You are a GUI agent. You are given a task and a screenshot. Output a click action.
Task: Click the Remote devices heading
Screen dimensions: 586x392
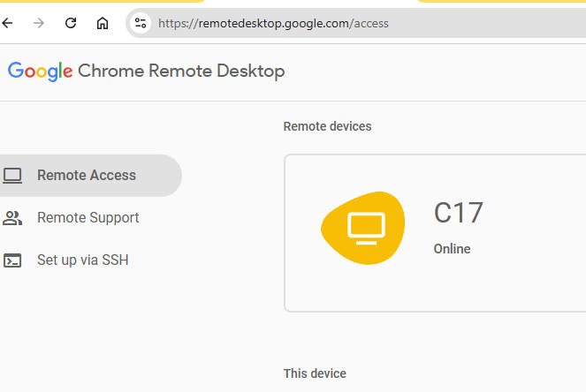pos(327,126)
